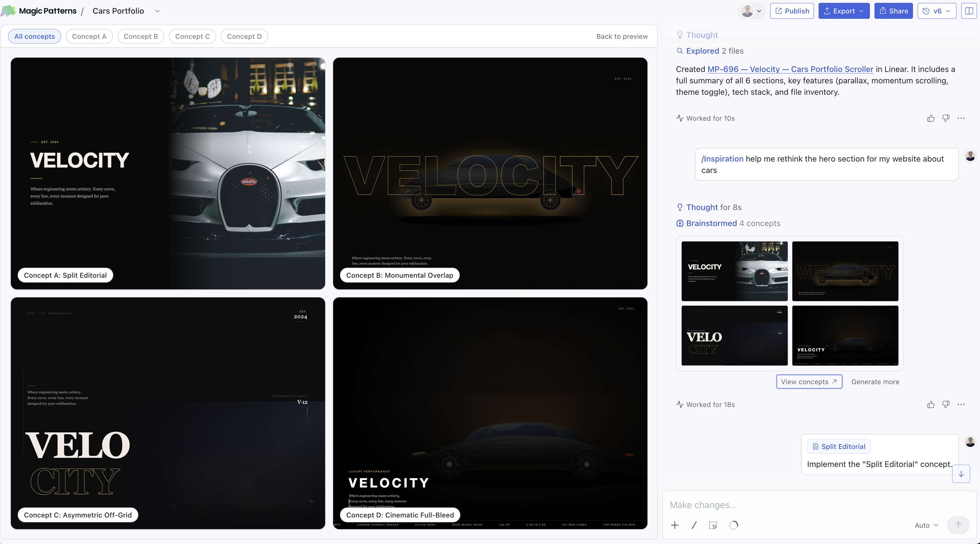This screenshot has width=980, height=544.
Task: Open more options for Worked for 18s response
Action: tap(961, 405)
